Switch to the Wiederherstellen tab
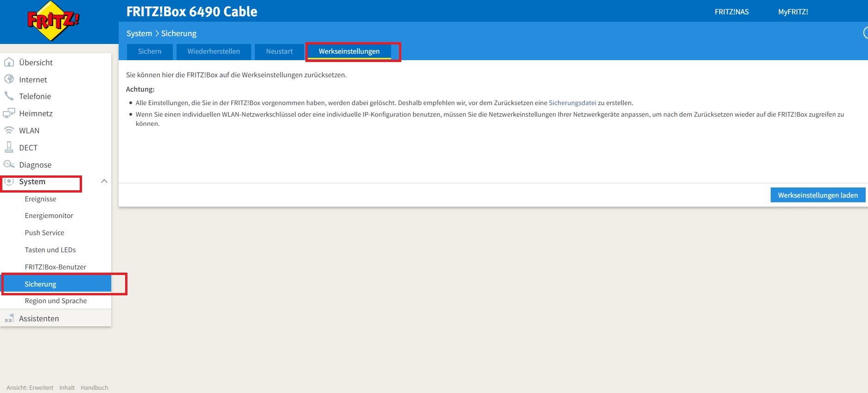Image resolution: width=868 pixels, height=393 pixels. click(x=214, y=51)
